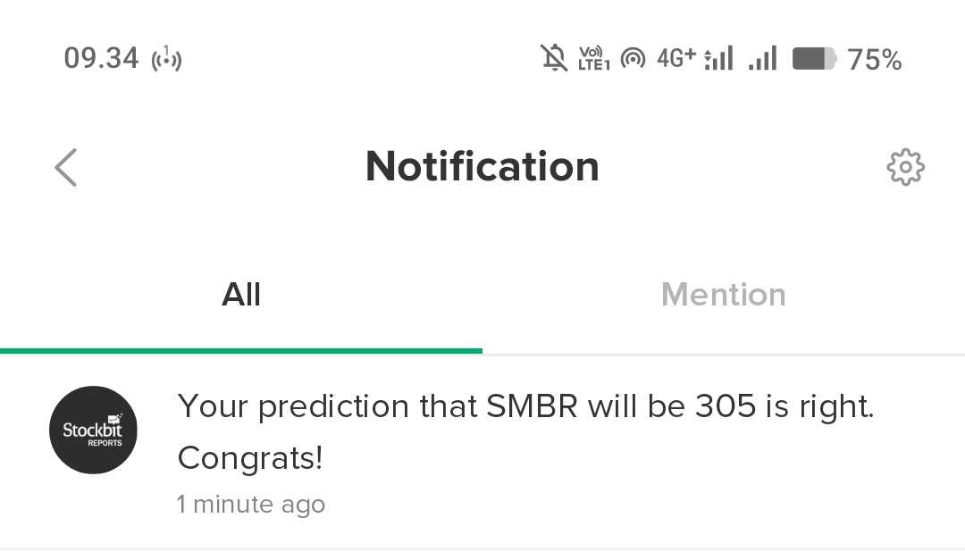The height and width of the screenshot is (560, 965).
Task: Tap the VoLTE1 status bar indicator
Action: pyautogui.click(x=593, y=59)
